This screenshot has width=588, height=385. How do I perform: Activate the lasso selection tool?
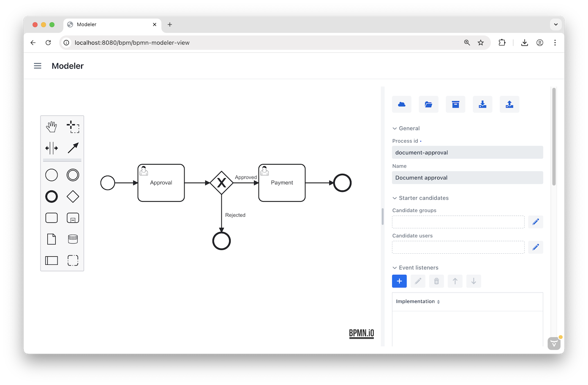73,126
